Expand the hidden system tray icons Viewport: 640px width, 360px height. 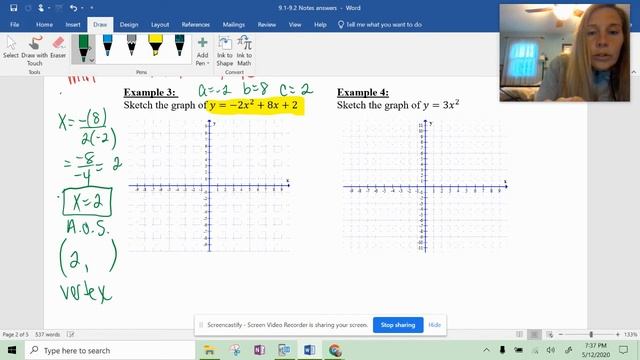point(487,350)
